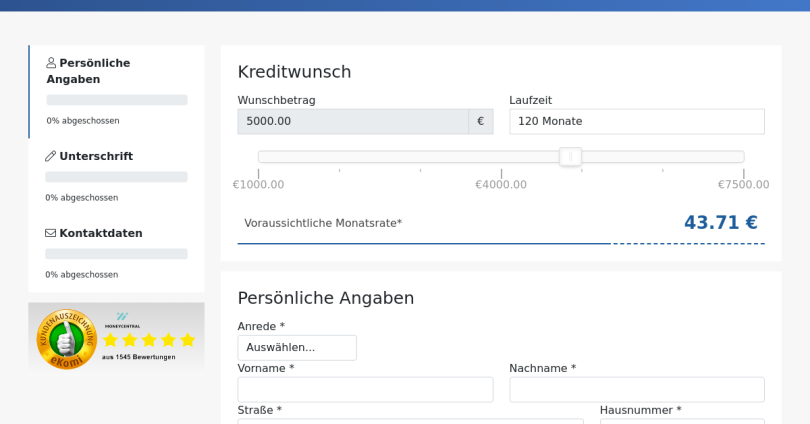Click the Euro symbol beside Wunschbetrag

(x=480, y=121)
